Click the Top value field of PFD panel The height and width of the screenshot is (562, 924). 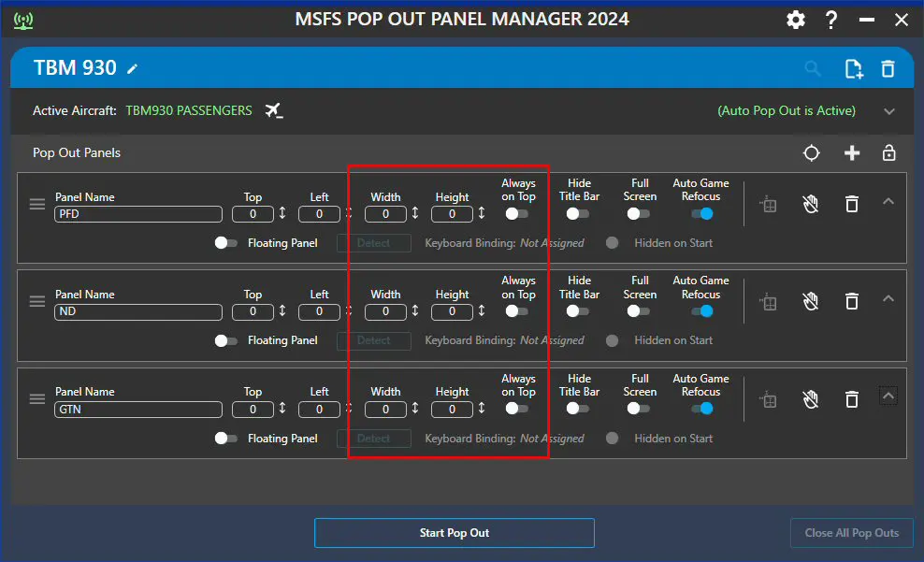[253, 214]
